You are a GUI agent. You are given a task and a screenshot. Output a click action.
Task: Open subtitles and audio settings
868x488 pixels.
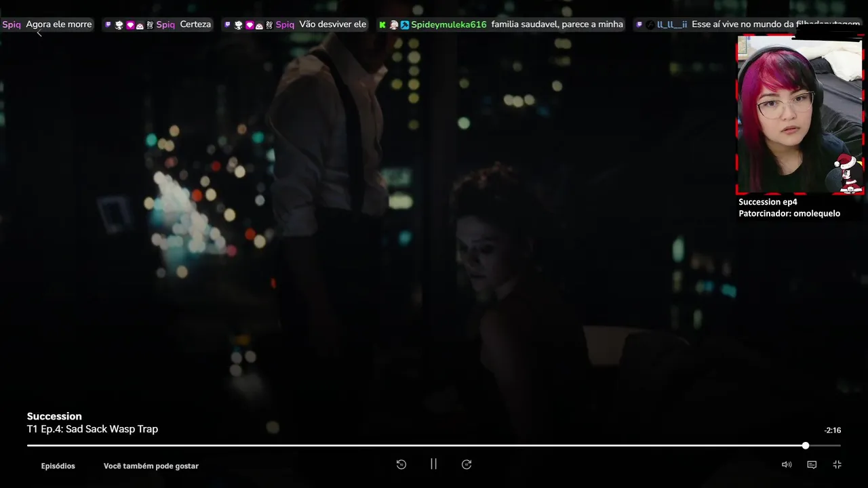812,464
